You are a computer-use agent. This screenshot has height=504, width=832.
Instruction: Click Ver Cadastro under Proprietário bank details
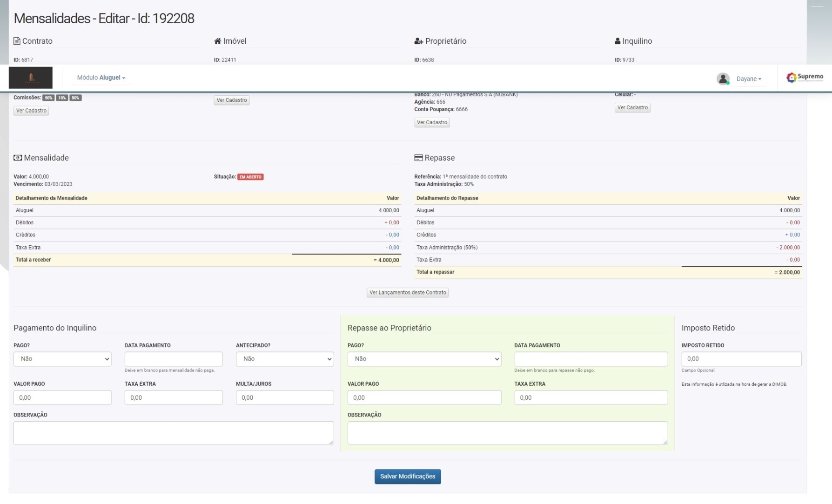[x=432, y=122]
